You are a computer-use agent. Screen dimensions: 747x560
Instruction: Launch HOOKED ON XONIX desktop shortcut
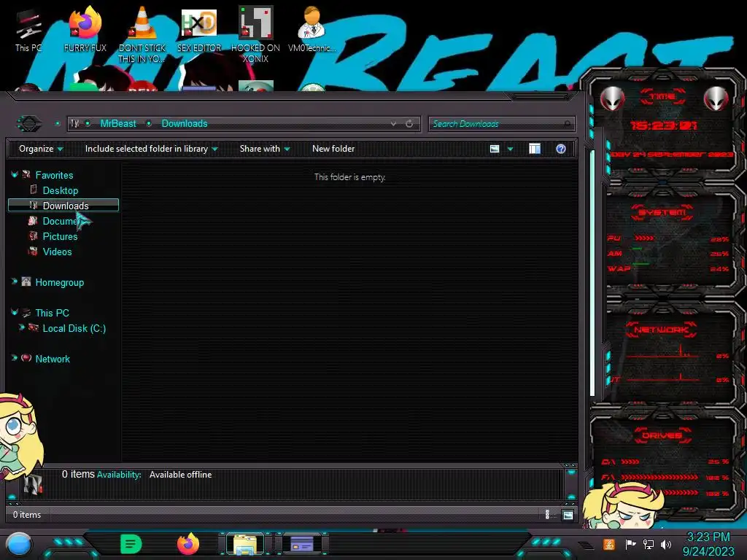[x=255, y=34]
